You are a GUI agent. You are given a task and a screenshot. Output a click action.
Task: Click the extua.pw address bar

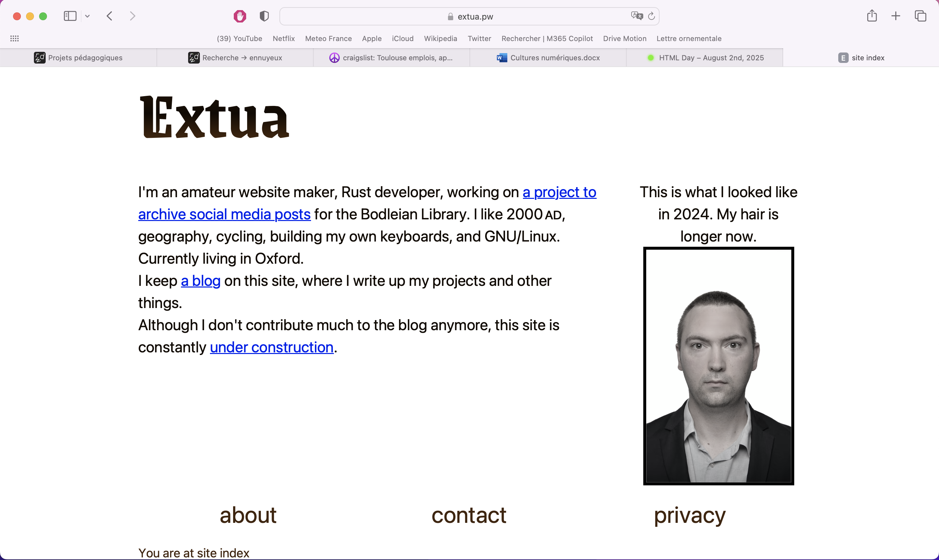click(470, 17)
